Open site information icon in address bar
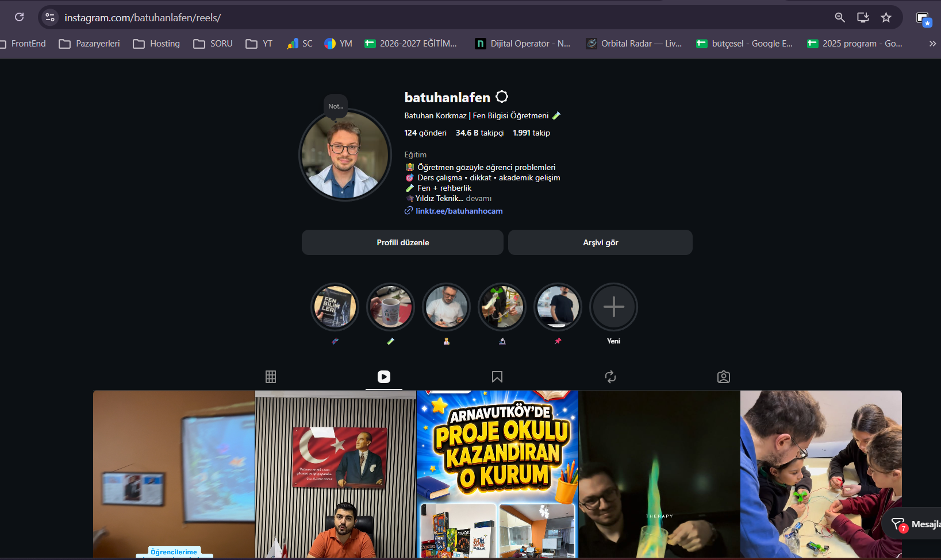The height and width of the screenshot is (560, 941). pyautogui.click(x=50, y=17)
